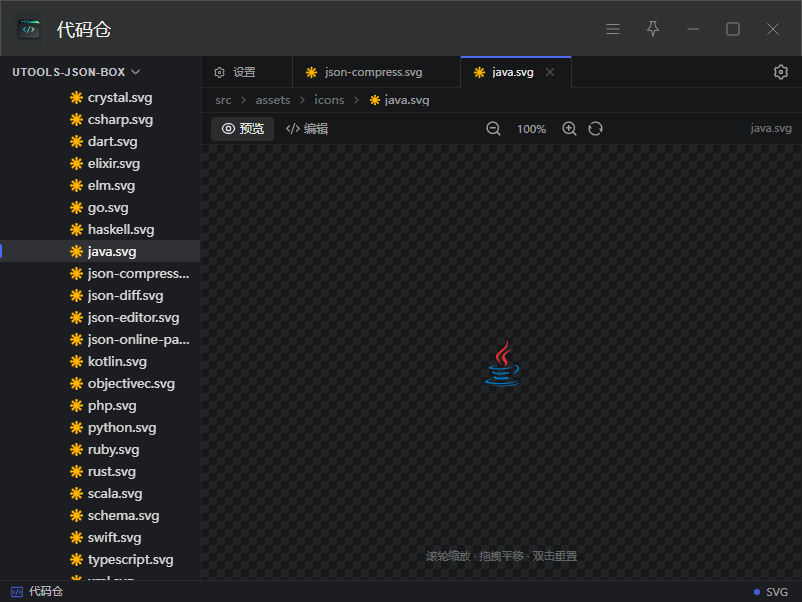Open the hamburger menu in title bar
This screenshot has height=602, width=802.
click(613, 29)
